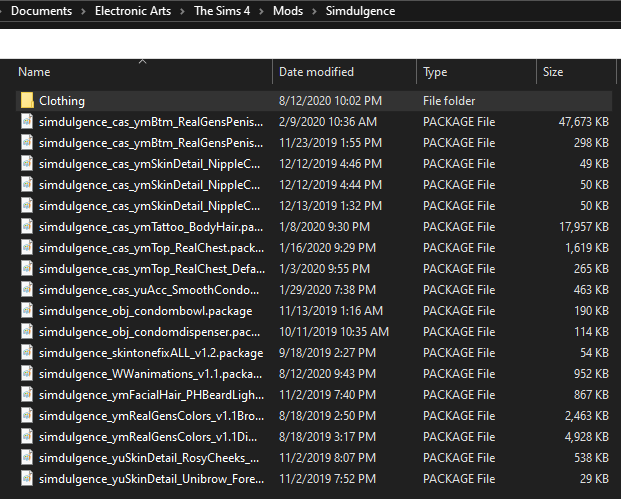Click the file icon for simdulgence_yuSkinDetail_Unibrow
The image size is (621, 499).
[26, 479]
